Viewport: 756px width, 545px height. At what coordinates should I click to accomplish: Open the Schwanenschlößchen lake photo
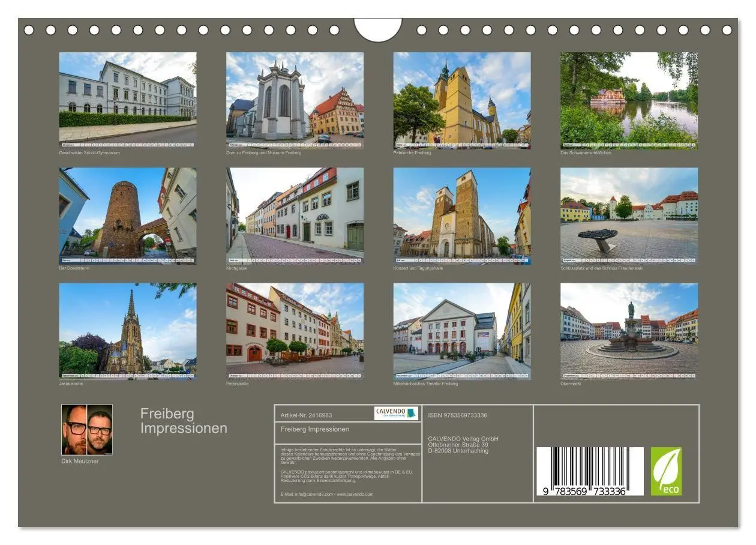point(629,100)
